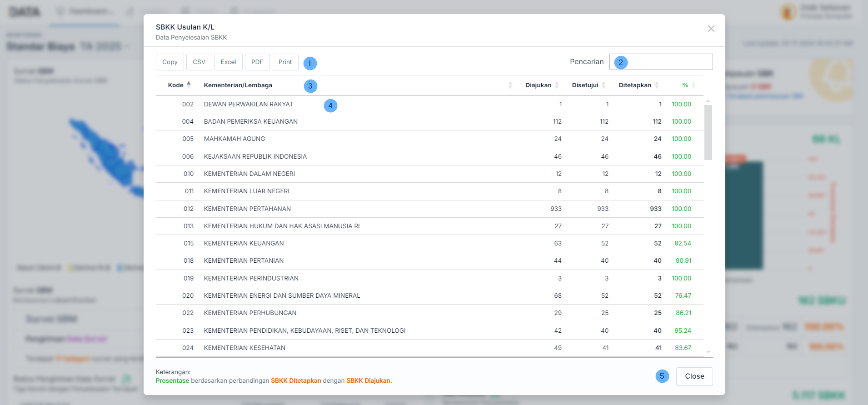Image resolution: width=868 pixels, height=405 pixels.
Task: Click step marker badge number 5
Action: pos(662,376)
